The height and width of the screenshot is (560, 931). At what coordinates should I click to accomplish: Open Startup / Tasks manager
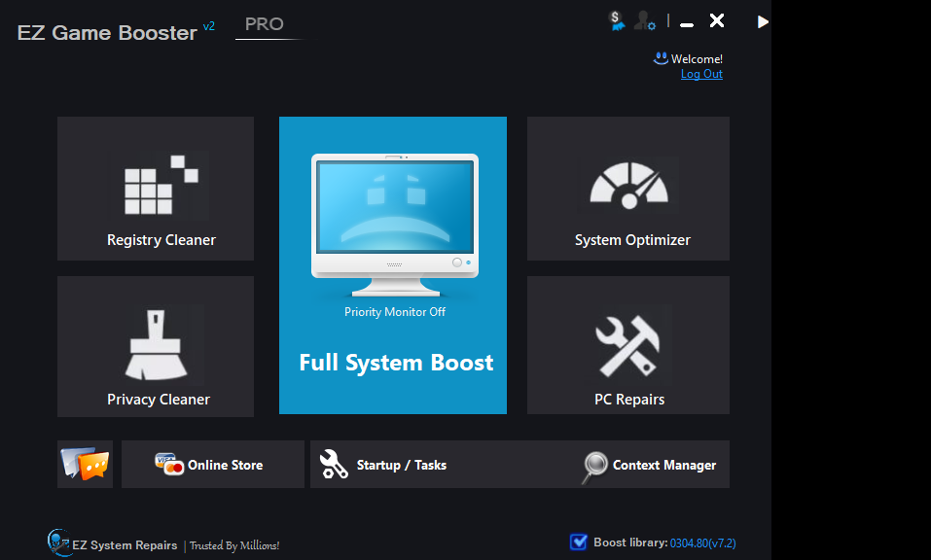pos(383,465)
